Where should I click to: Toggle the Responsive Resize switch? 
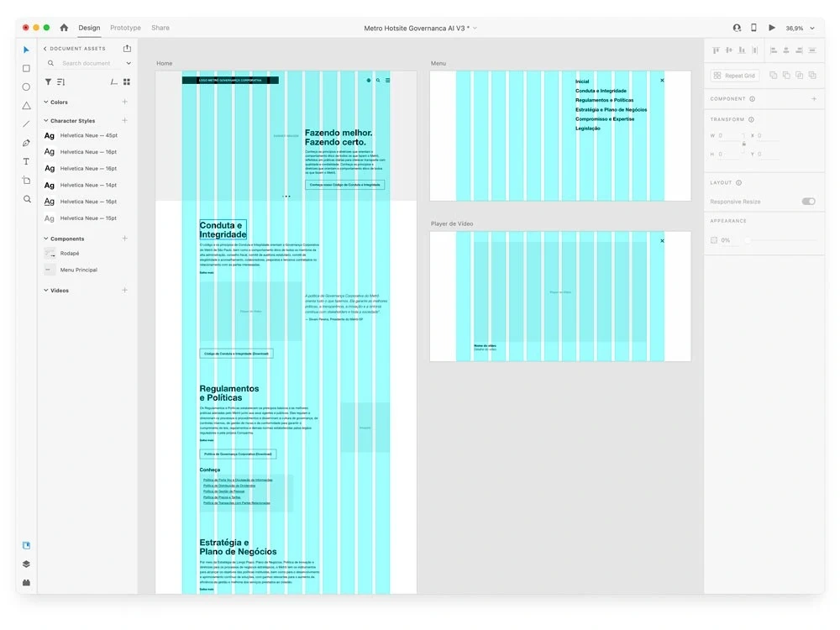pos(808,202)
